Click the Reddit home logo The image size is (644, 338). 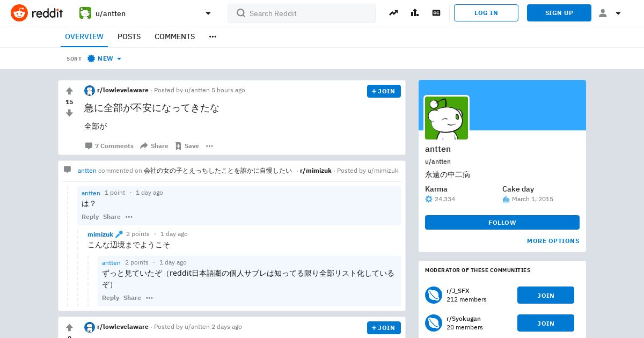36,13
